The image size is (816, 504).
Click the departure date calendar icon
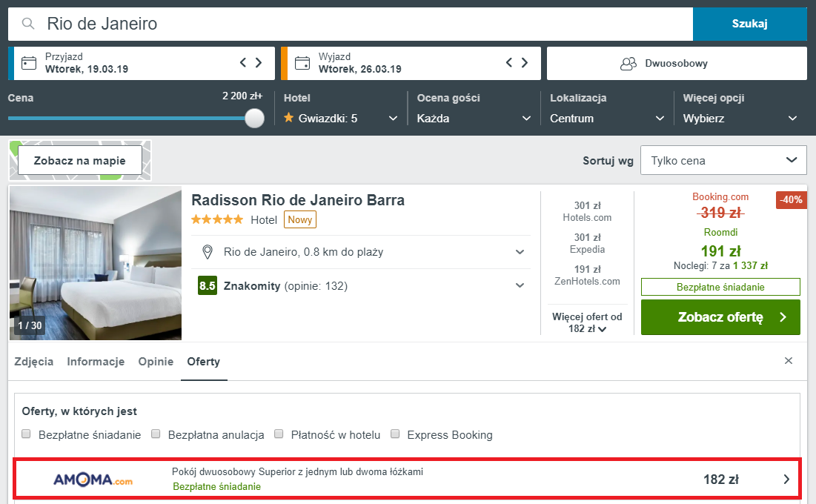(302, 63)
